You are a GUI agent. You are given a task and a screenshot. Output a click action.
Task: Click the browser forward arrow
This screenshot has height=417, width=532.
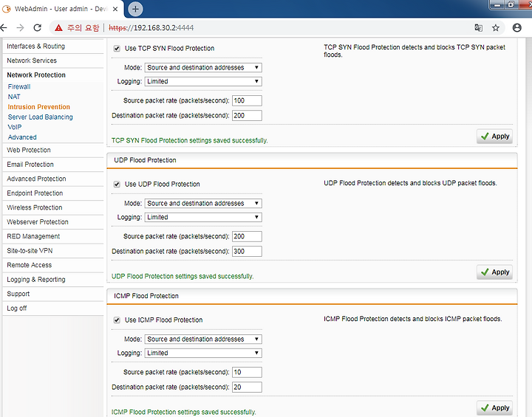[21, 28]
